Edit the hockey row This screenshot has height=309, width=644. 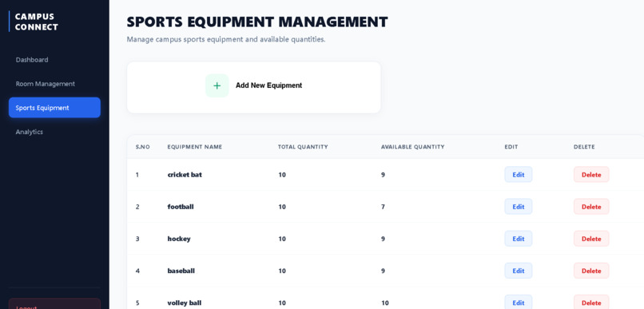tap(519, 239)
